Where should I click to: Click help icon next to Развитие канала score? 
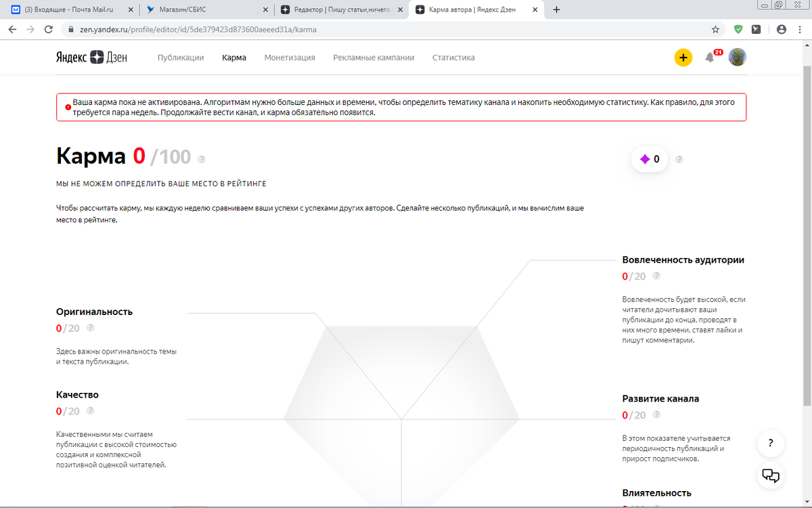click(x=656, y=415)
